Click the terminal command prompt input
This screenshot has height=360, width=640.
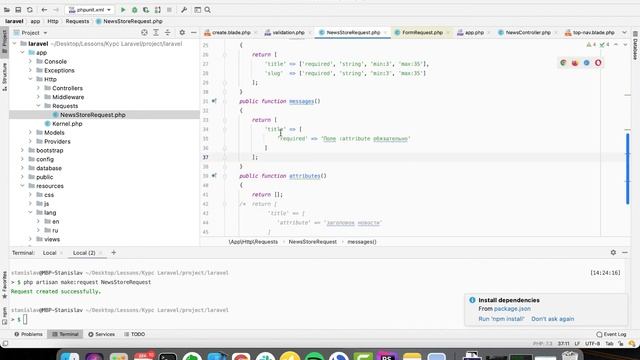pyautogui.click(x=25, y=320)
